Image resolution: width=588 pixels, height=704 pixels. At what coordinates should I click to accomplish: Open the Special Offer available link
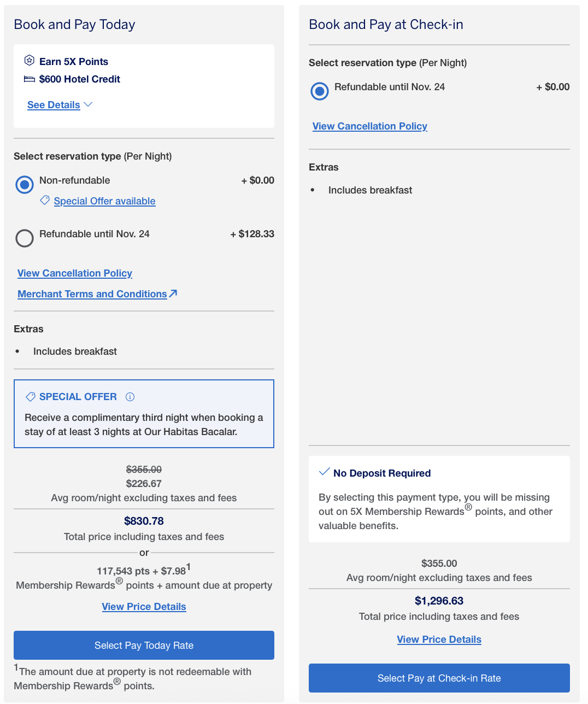coord(104,201)
